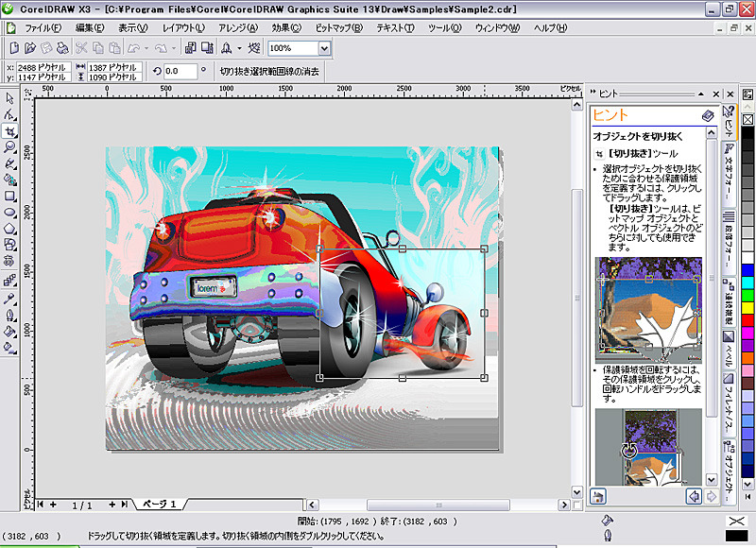
Task: Choose the Zoom tool magnifier
Action: pos(9,147)
